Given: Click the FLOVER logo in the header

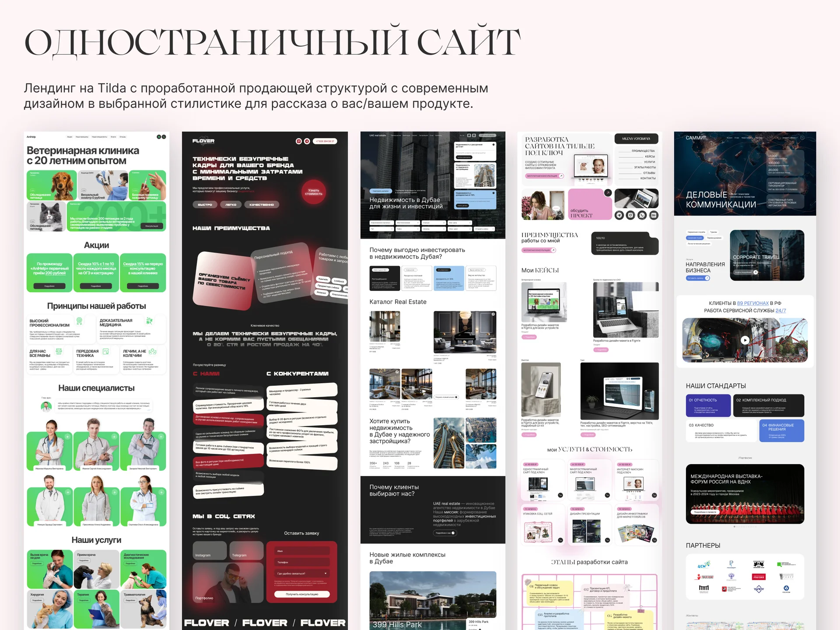Looking at the screenshot, I should point(203,141).
